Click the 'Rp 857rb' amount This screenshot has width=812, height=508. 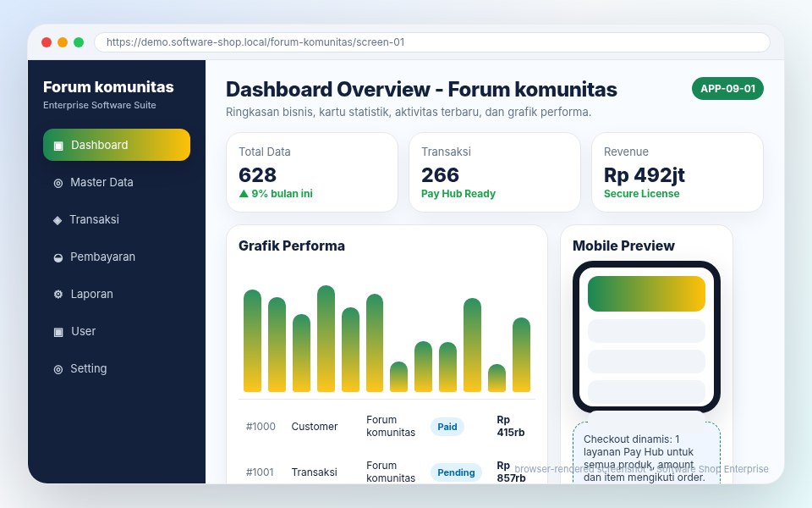tap(511, 472)
